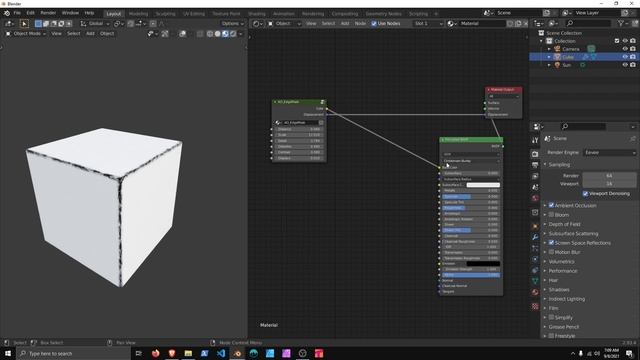Open the World properties tab

click(x=535, y=198)
